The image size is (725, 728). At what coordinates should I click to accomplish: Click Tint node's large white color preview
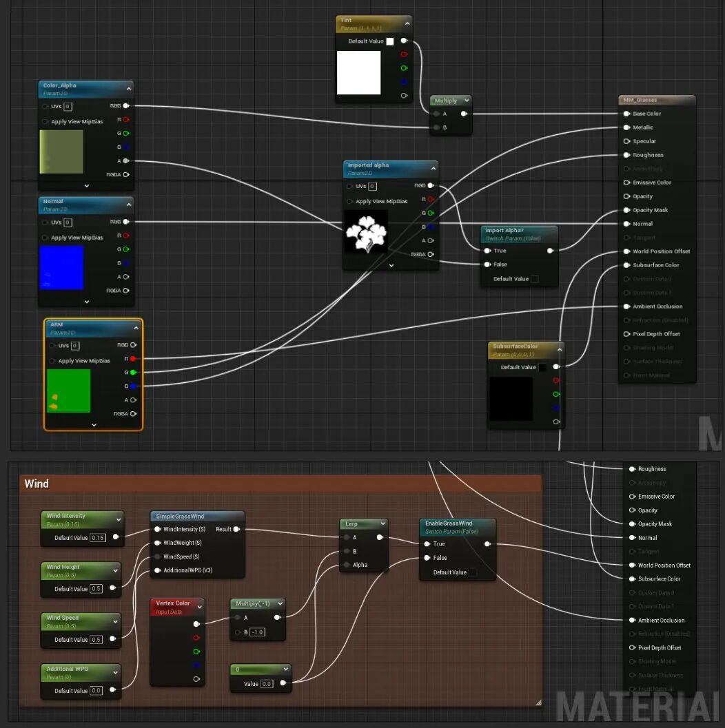[358, 72]
